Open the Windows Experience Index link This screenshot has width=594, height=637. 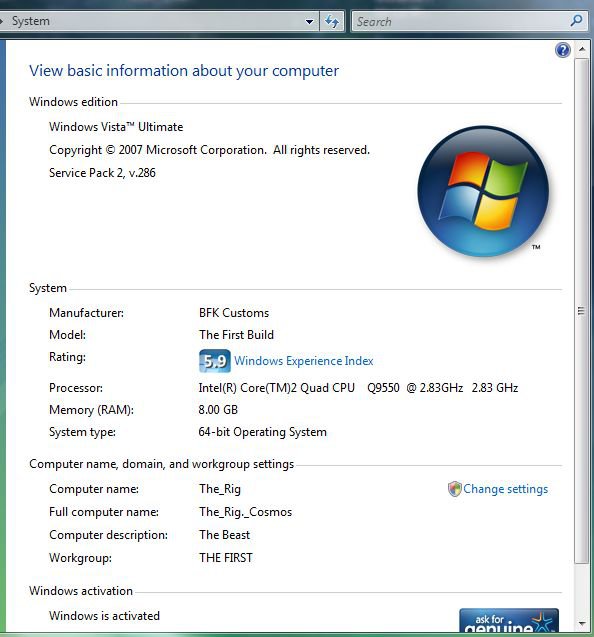(x=304, y=361)
